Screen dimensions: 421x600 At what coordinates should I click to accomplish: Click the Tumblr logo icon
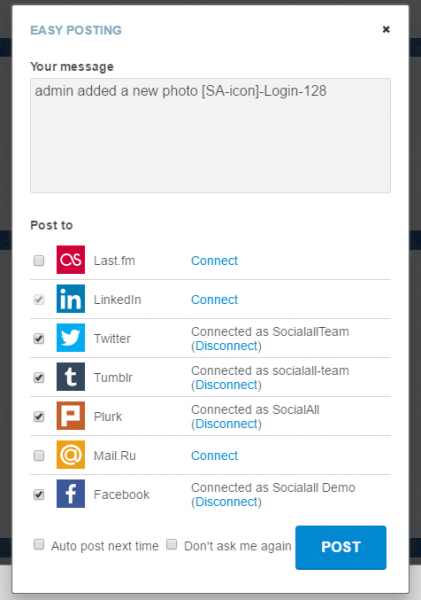tap(71, 377)
